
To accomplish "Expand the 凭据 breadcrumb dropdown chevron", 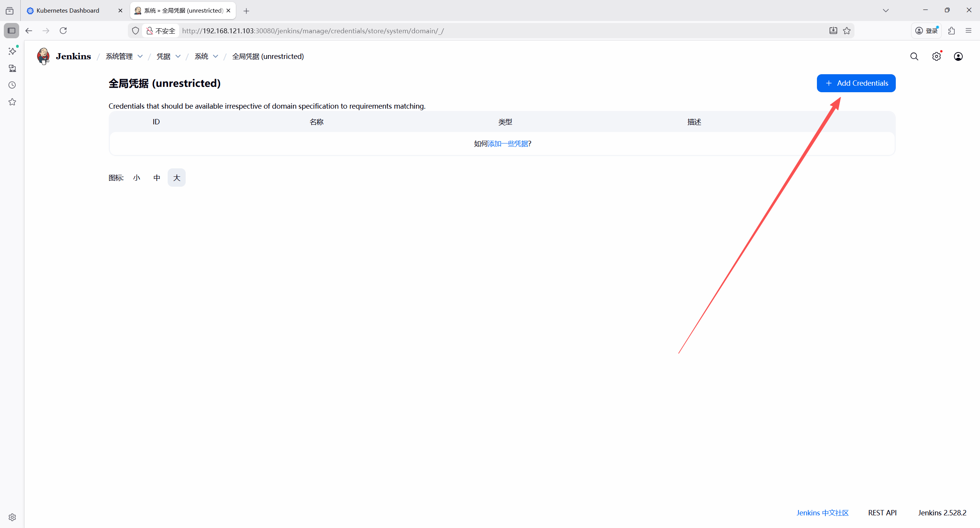I will coord(178,56).
